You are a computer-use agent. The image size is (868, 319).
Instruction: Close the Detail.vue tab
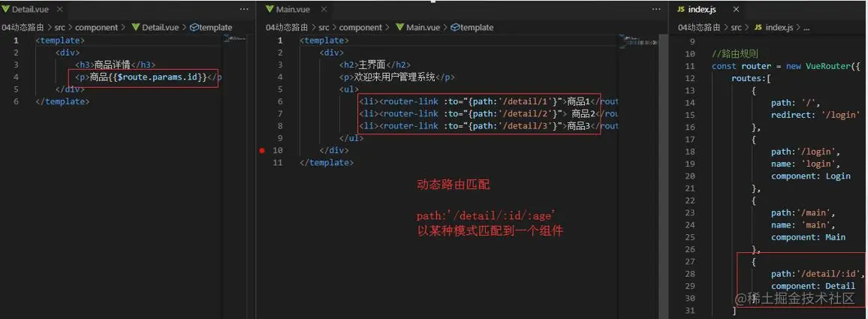click(x=60, y=10)
